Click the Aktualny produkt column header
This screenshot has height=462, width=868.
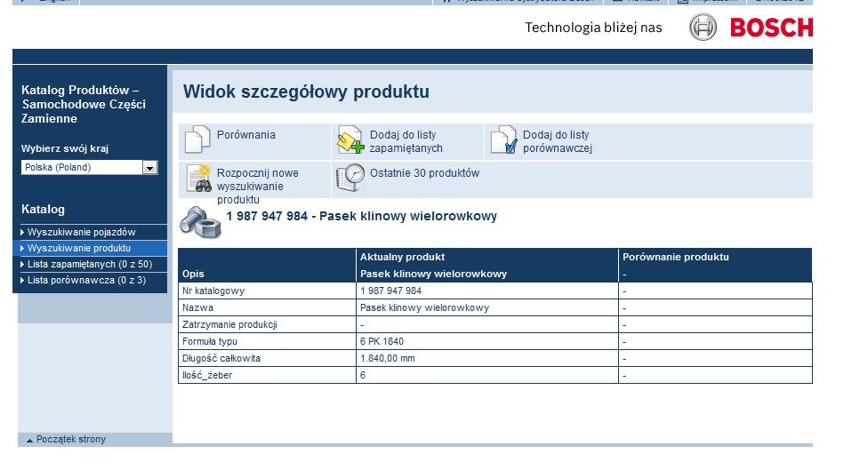click(403, 258)
